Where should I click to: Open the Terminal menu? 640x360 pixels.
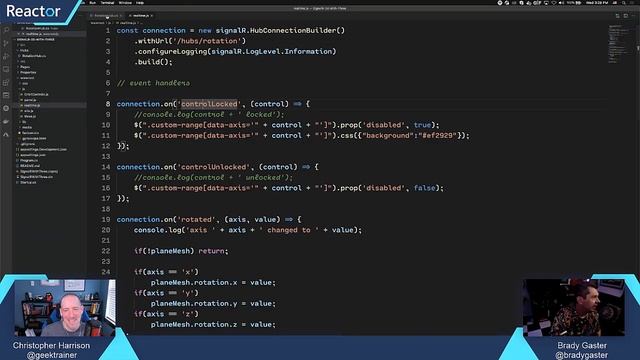(108, 2)
